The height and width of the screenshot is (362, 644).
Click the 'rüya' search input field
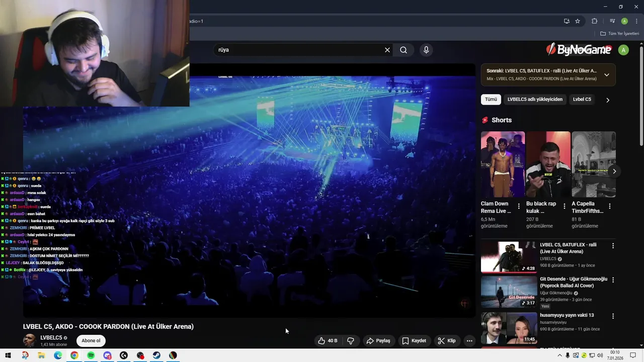(299, 50)
